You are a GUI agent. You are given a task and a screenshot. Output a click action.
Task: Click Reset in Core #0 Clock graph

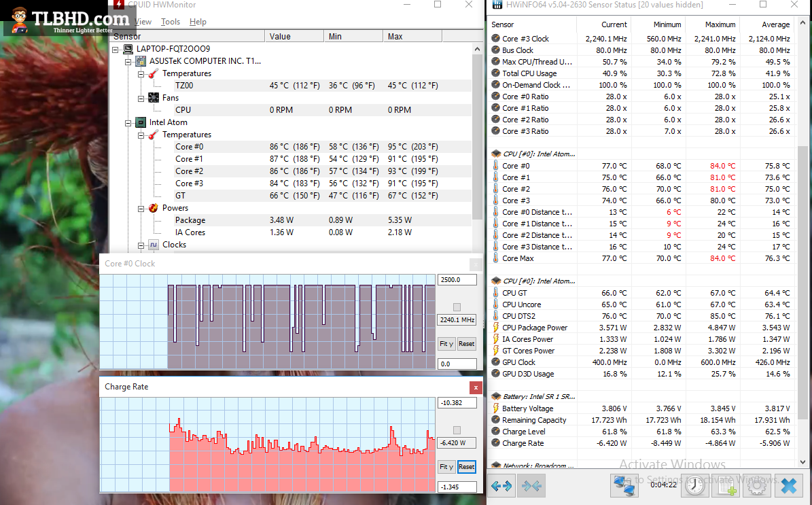(x=467, y=344)
